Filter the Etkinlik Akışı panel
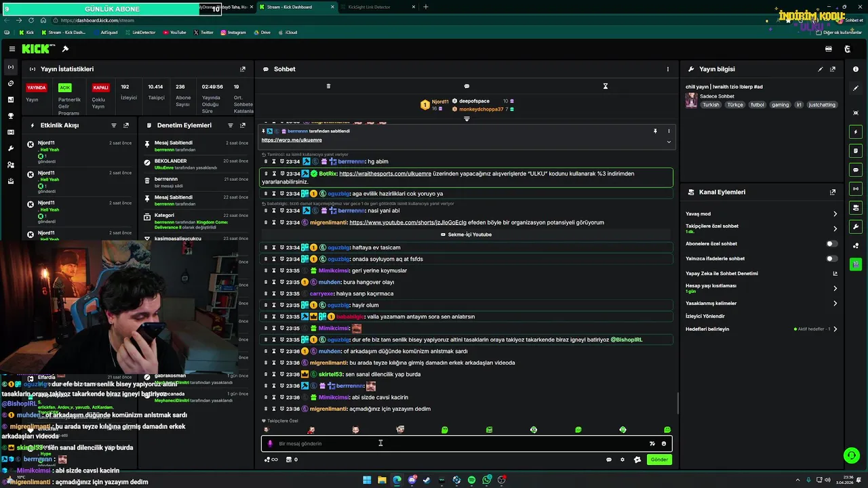Image resolution: width=868 pixels, height=488 pixels. [114, 125]
